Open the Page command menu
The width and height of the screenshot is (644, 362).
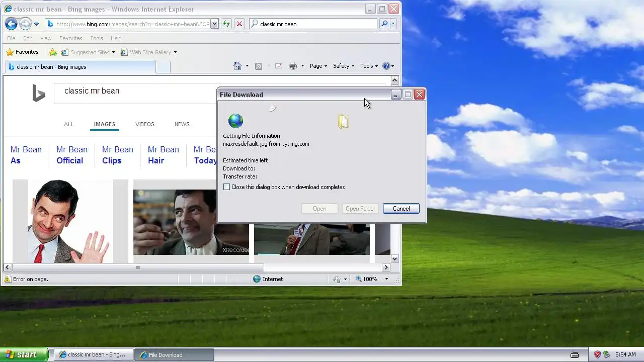tap(318, 66)
